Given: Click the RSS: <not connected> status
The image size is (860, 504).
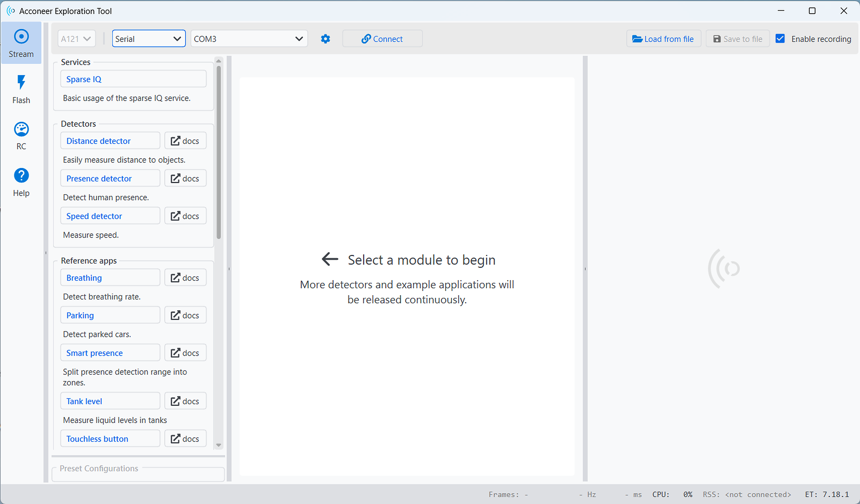Looking at the screenshot, I should coord(747,495).
